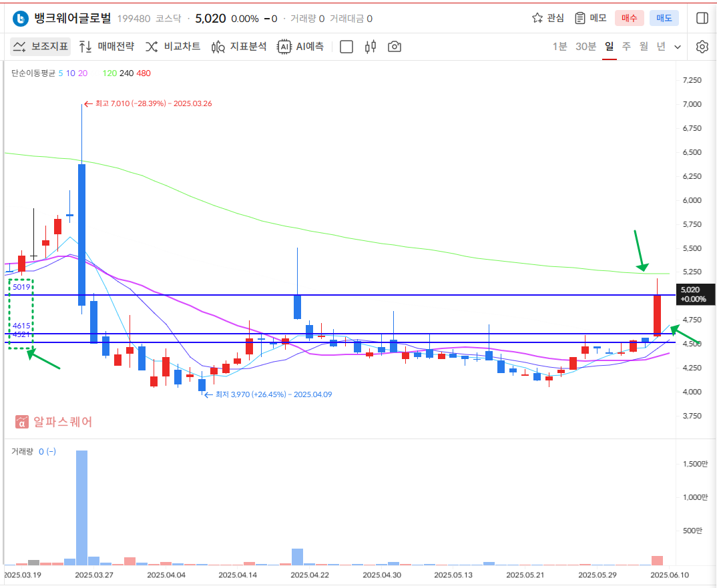This screenshot has height=588, width=717.
Task: Click the 2025.03.27 date axis label
Action: tap(94, 575)
